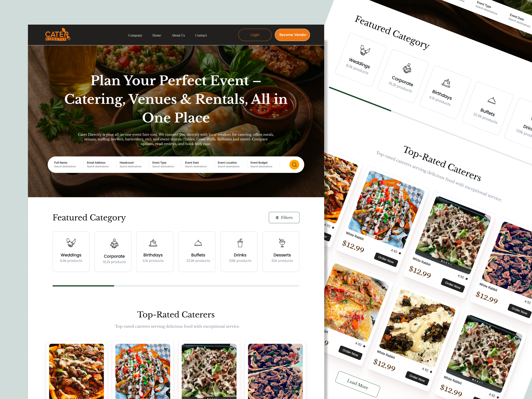Favorite the loaded fries dish heart

[x=100, y=349]
